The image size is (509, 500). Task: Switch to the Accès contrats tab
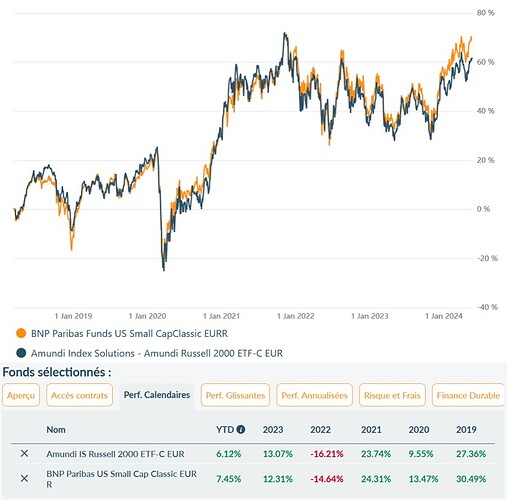click(x=79, y=395)
